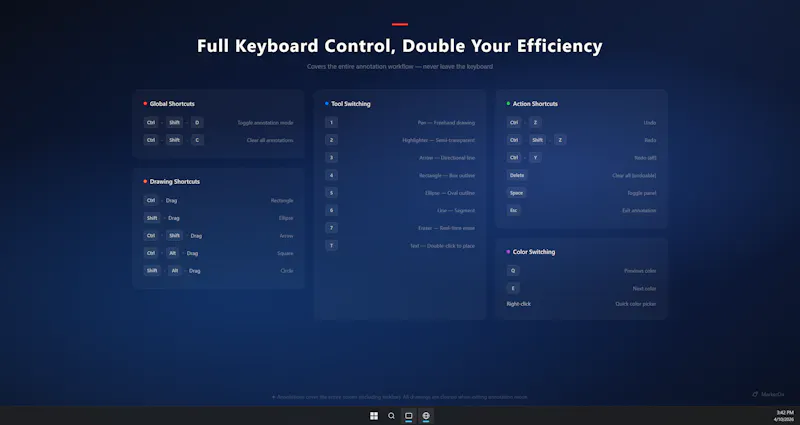The height and width of the screenshot is (425, 800).
Task: Click key cap '5' in Tool Switching
Action: [x=331, y=193]
